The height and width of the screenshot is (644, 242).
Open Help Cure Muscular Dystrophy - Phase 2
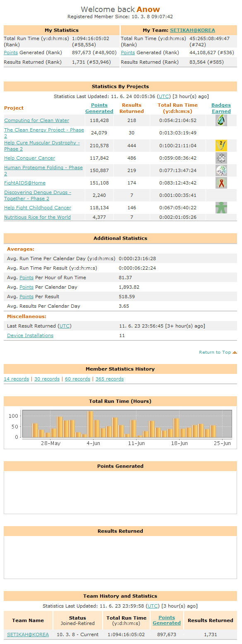(42, 146)
